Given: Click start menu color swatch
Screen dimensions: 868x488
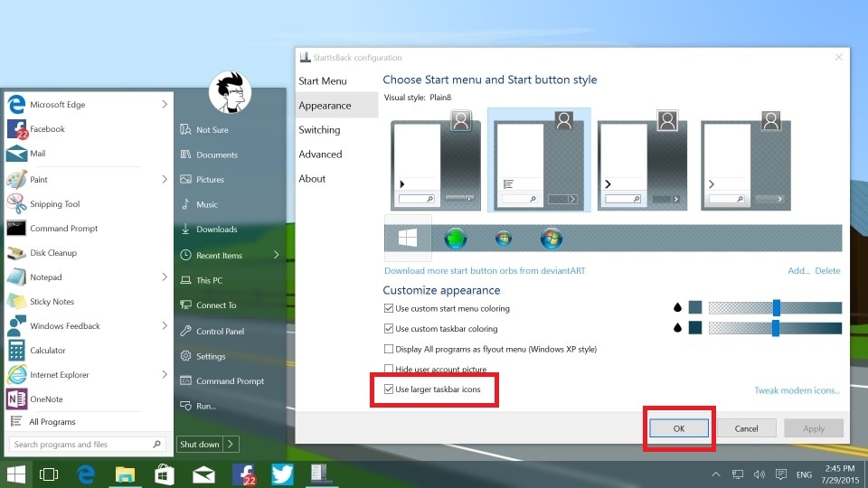Looking at the screenshot, I should coord(695,307).
